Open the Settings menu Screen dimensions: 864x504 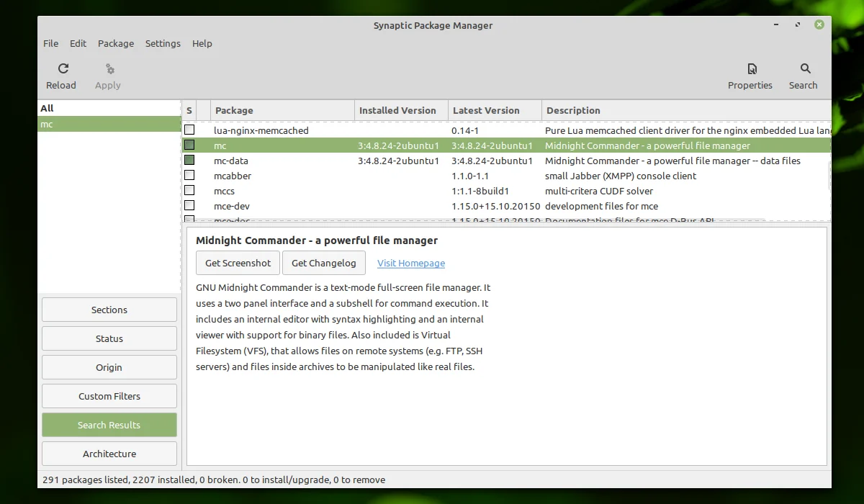click(x=163, y=43)
